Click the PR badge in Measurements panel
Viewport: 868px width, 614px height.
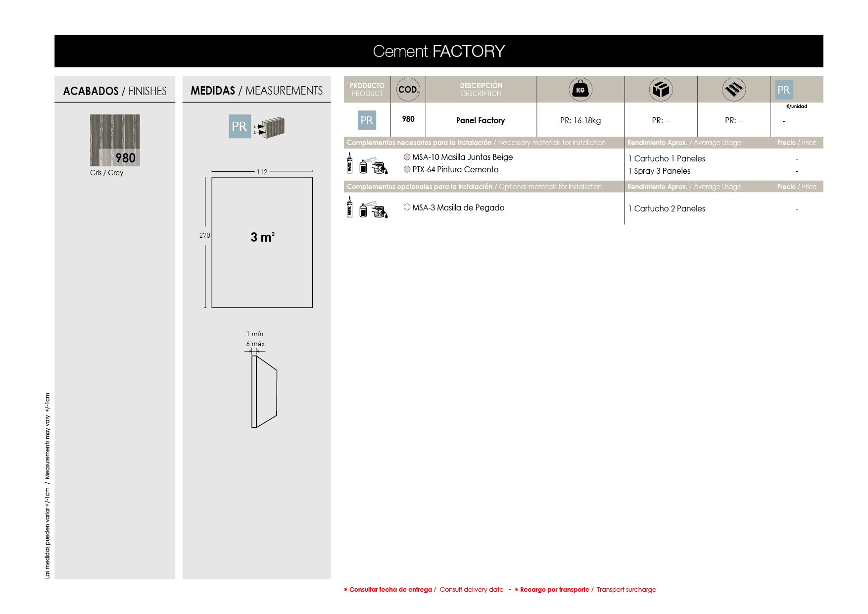240,126
